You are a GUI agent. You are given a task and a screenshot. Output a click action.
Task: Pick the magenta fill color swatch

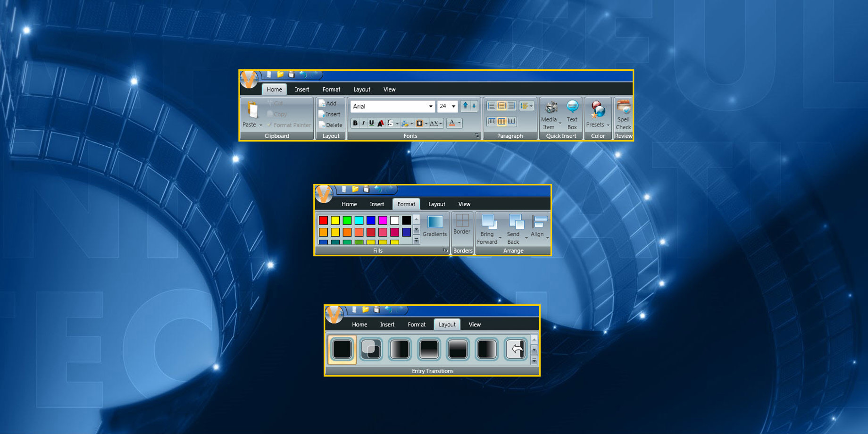383,220
